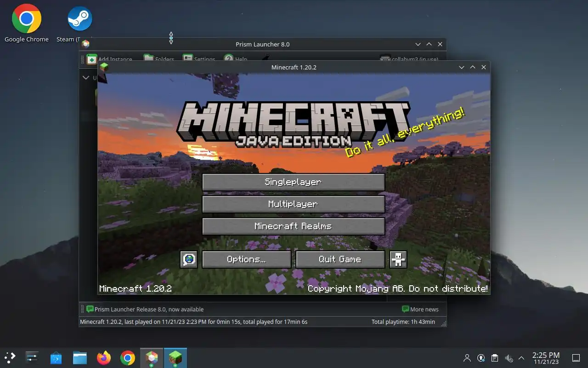Open the Steam desktop shortcut
Image resolution: width=588 pixels, height=368 pixels.
pyautogui.click(x=79, y=24)
